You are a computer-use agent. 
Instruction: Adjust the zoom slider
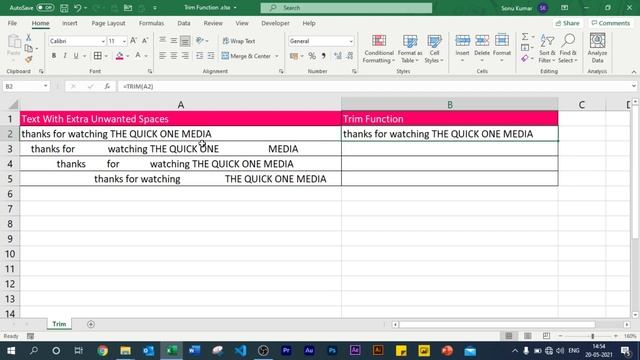[x=592, y=336]
